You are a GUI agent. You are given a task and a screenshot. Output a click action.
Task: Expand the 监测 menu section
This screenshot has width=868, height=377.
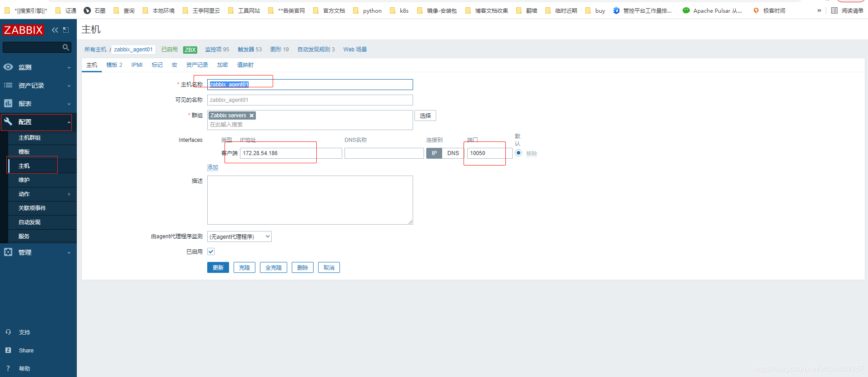69,67
